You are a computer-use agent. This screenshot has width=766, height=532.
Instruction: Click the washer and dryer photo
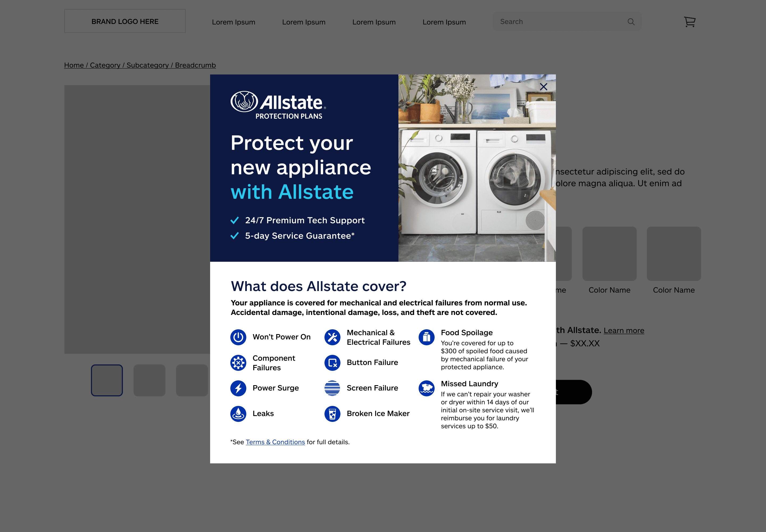click(x=477, y=168)
